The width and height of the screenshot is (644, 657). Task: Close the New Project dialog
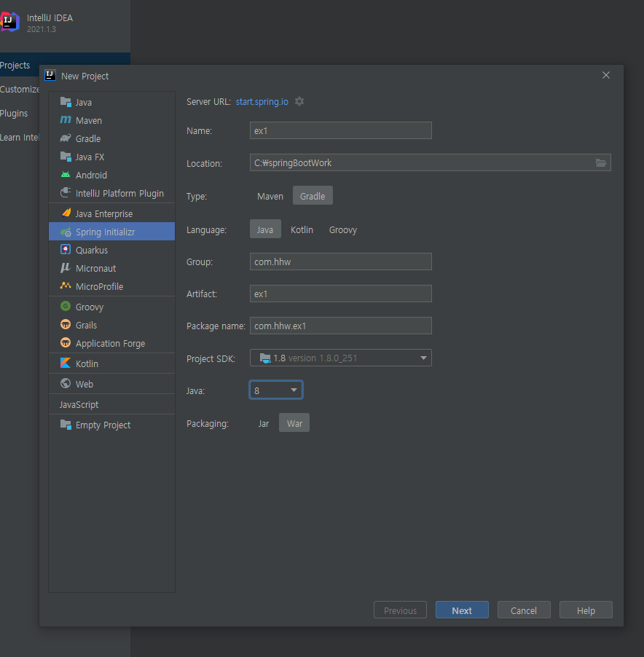pyautogui.click(x=606, y=75)
